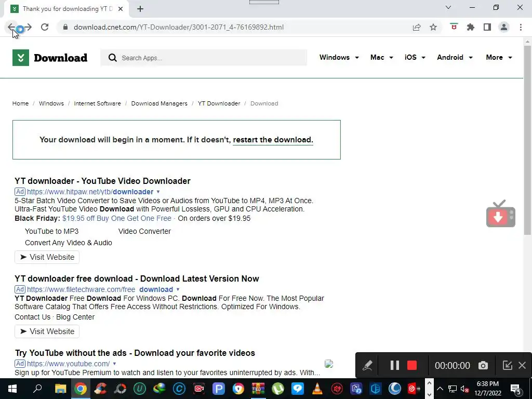Open the 'Video Converter' link

(x=144, y=231)
